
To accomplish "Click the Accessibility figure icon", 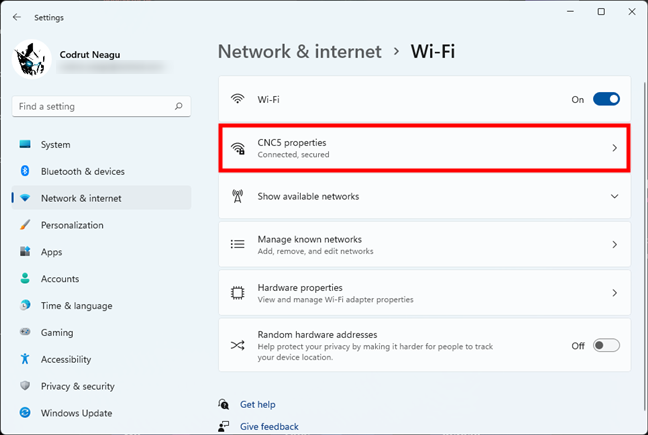I will (x=25, y=359).
